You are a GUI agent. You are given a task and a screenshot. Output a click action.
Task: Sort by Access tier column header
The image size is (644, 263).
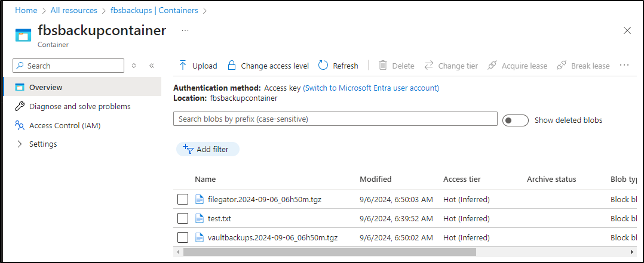tap(462, 180)
